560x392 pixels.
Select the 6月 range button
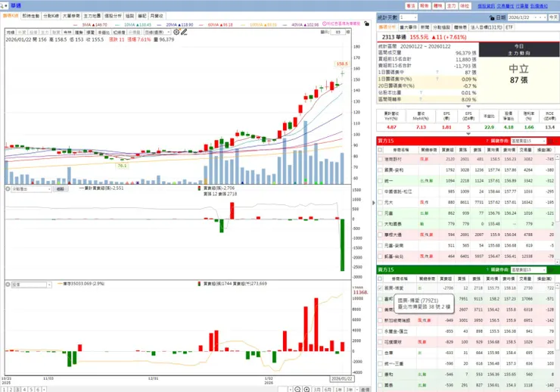(x=327, y=390)
